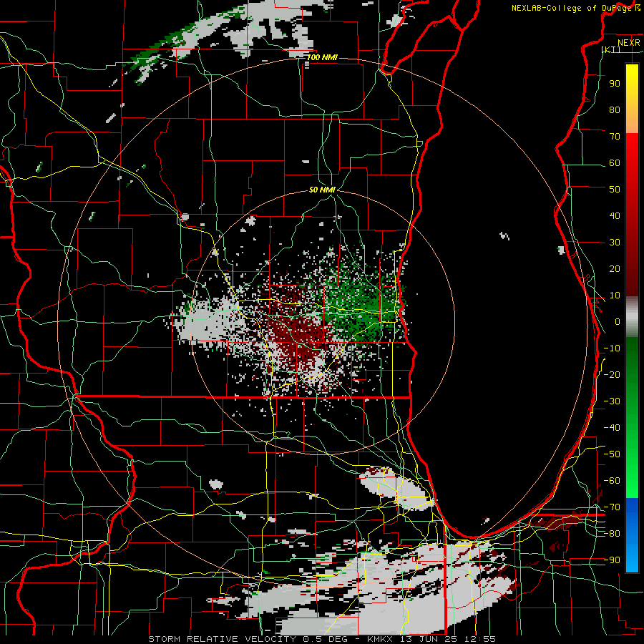Click the KMKX station identifier

[x=380, y=639]
